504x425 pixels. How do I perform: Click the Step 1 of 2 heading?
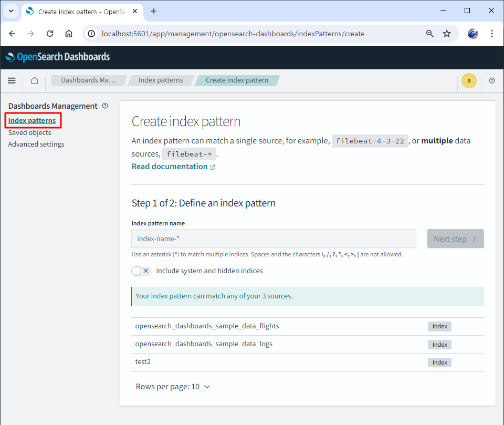204,203
